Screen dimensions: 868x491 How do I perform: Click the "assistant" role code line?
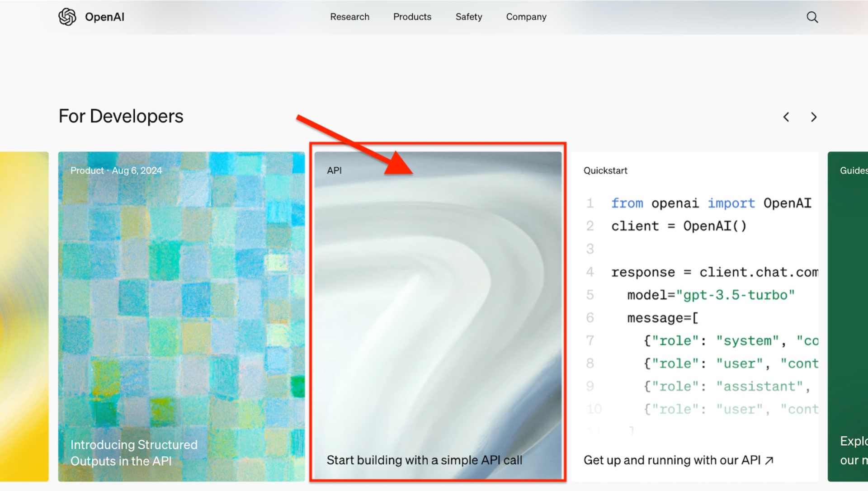(x=727, y=387)
